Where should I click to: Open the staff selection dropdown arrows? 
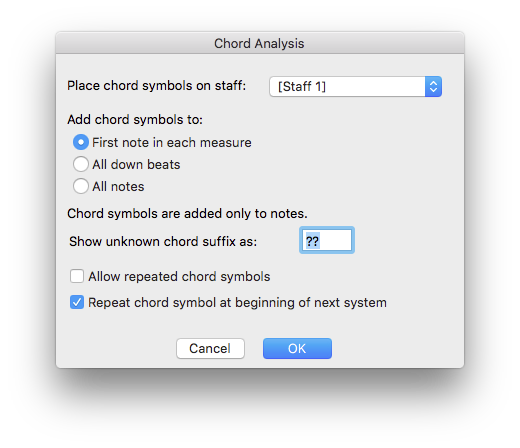click(x=433, y=87)
